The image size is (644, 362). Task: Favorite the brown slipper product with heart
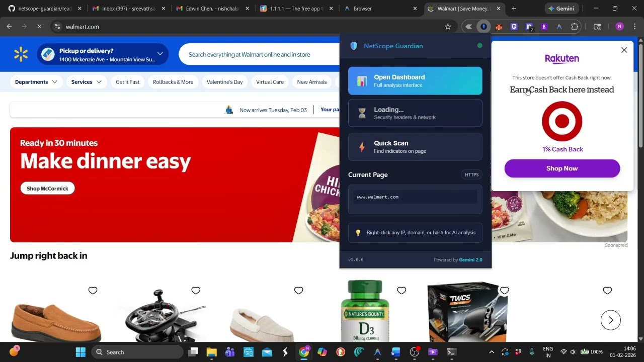pos(93,290)
